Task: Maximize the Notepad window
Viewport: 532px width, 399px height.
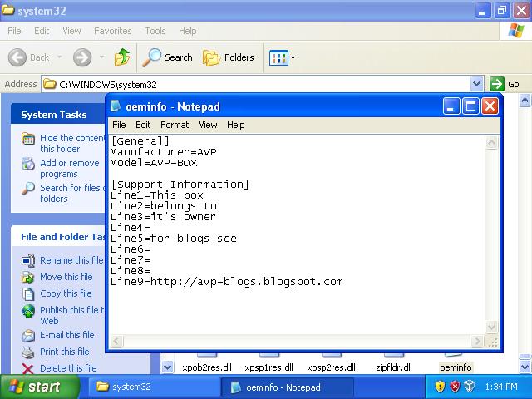Action: coord(470,106)
